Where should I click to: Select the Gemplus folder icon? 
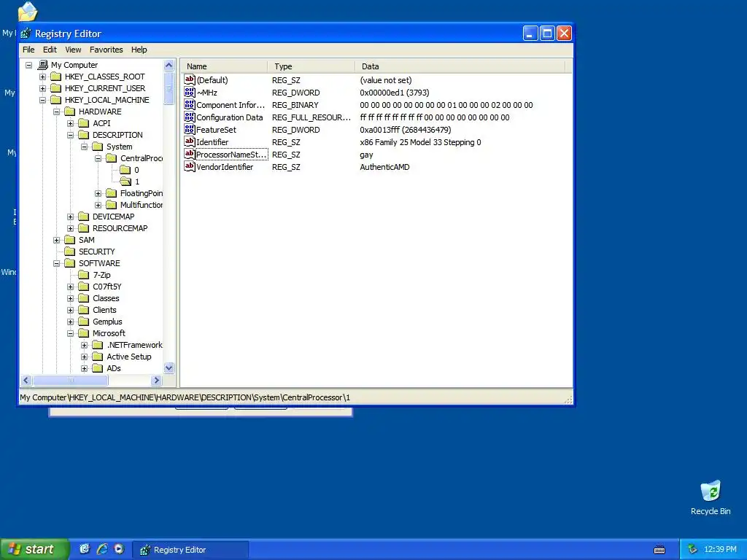pyautogui.click(x=84, y=322)
